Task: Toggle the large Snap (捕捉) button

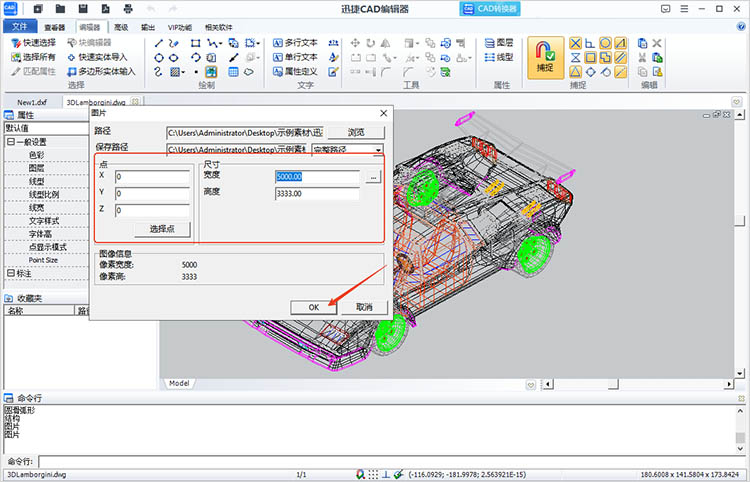Action: coord(545,57)
